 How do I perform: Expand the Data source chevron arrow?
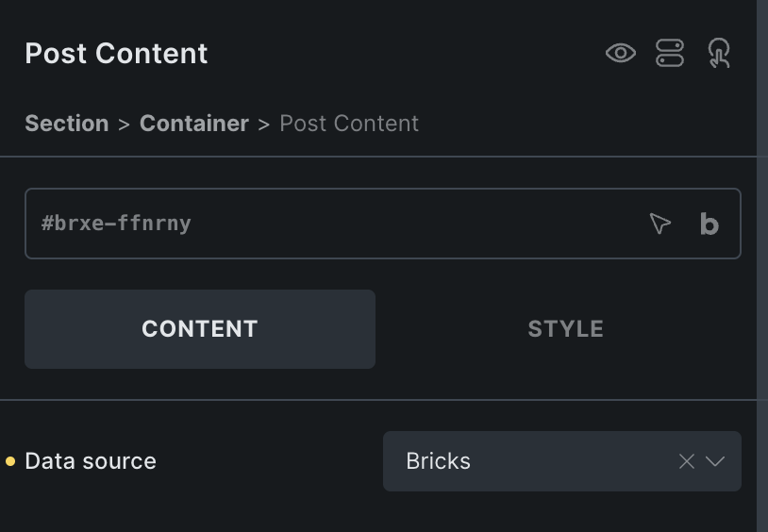point(715,461)
